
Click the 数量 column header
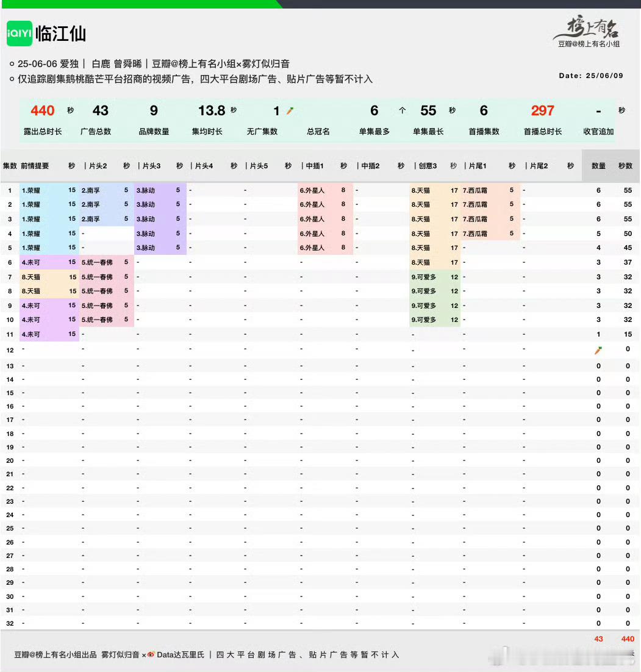tap(598, 166)
